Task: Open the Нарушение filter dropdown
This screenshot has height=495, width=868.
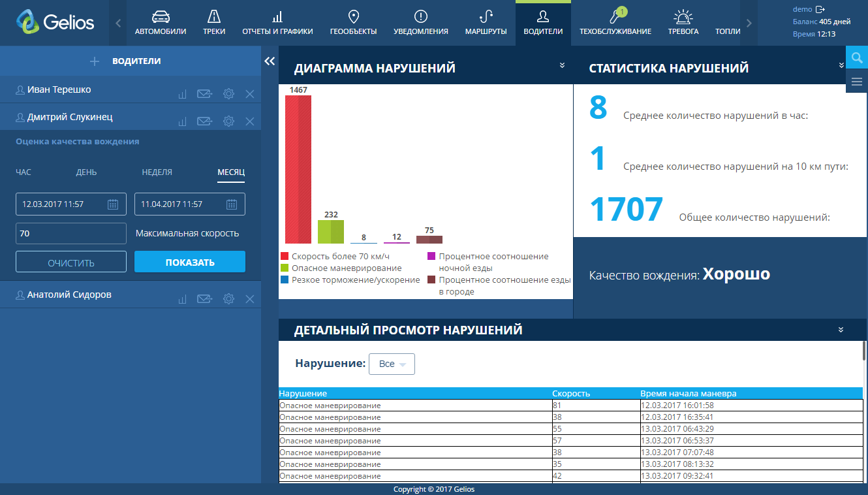Action: click(392, 364)
